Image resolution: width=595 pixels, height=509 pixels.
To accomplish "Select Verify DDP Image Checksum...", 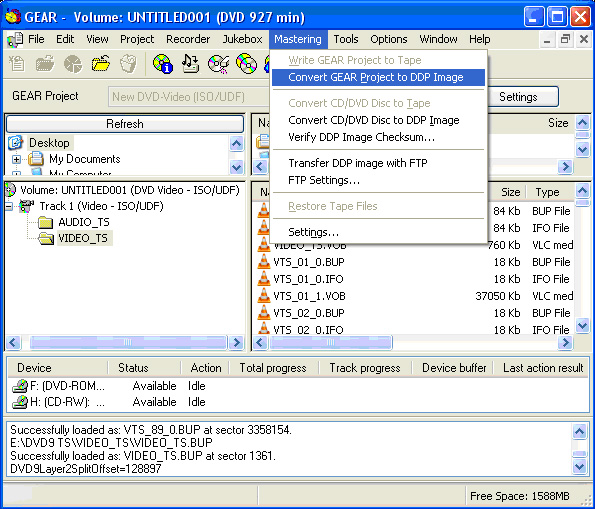I will 378,137.
